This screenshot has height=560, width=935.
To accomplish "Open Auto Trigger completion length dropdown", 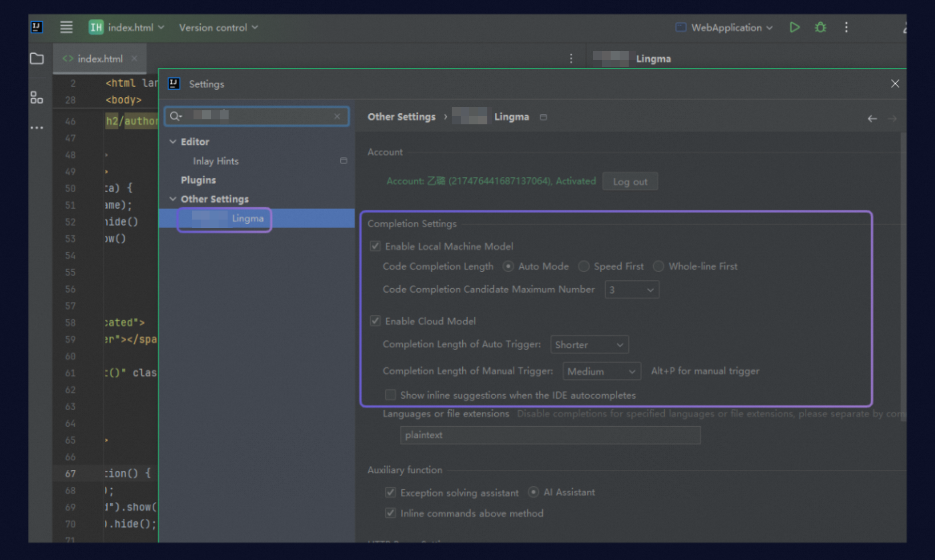I will (x=589, y=345).
